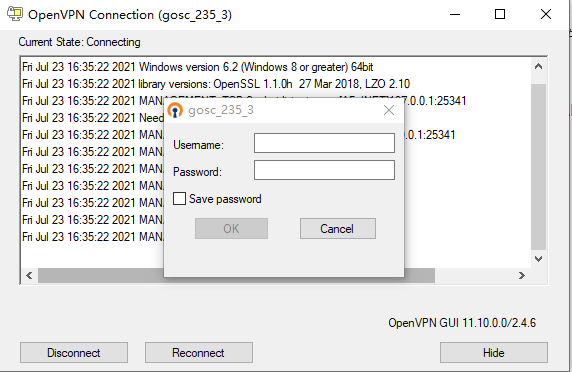
Task: Click the vertical scrollbar thumb in log
Action: point(538,168)
